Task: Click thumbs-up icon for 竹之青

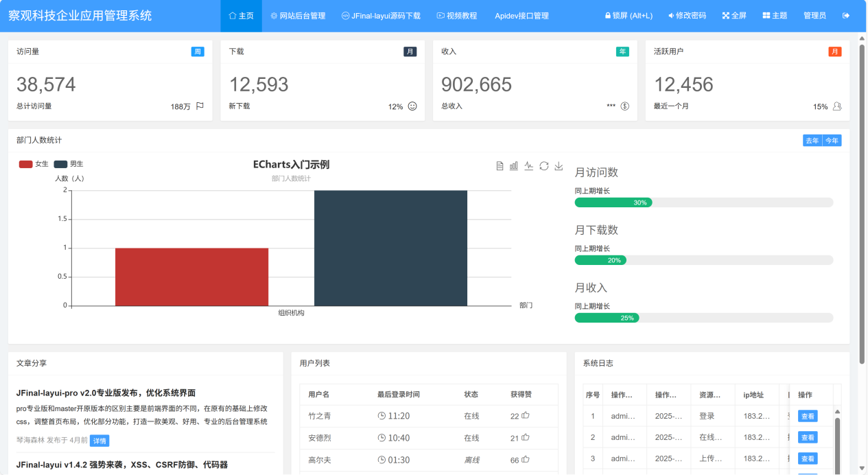Action: (526, 415)
